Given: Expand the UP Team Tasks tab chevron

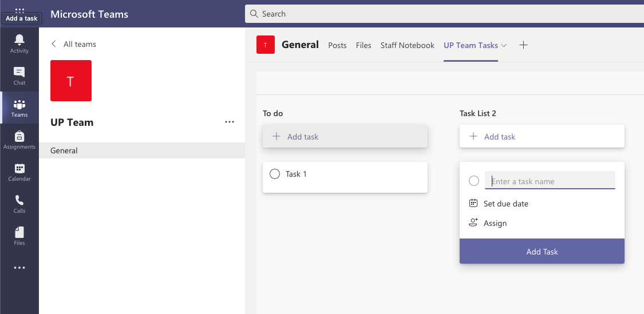Looking at the screenshot, I should pyautogui.click(x=504, y=46).
